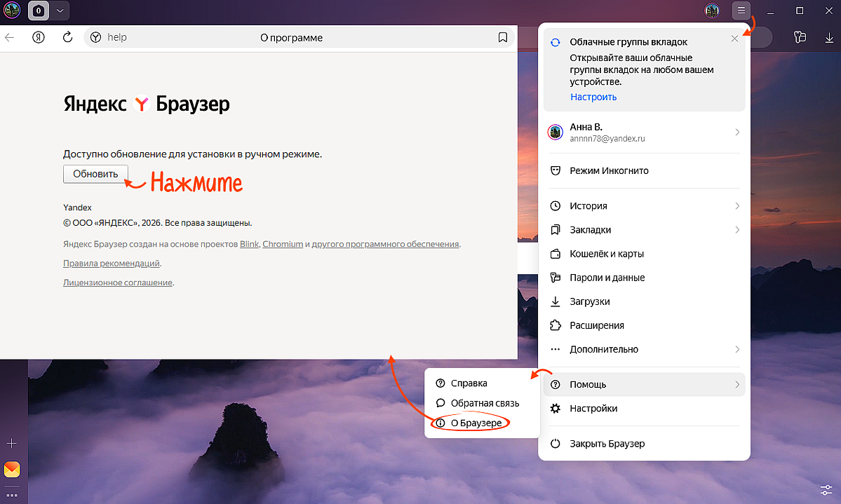Bookmark this page using the bookmark icon
The height and width of the screenshot is (504, 841).
pyautogui.click(x=502, y=38)
